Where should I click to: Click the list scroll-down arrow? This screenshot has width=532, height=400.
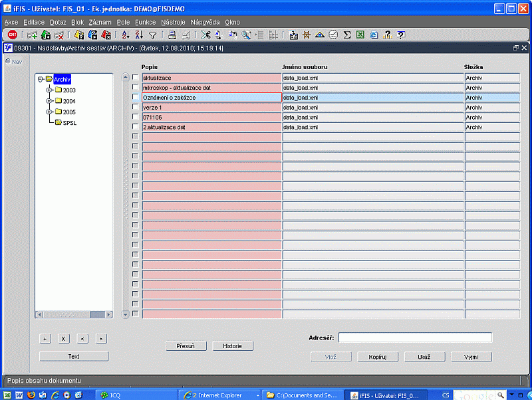pos(126,314)
